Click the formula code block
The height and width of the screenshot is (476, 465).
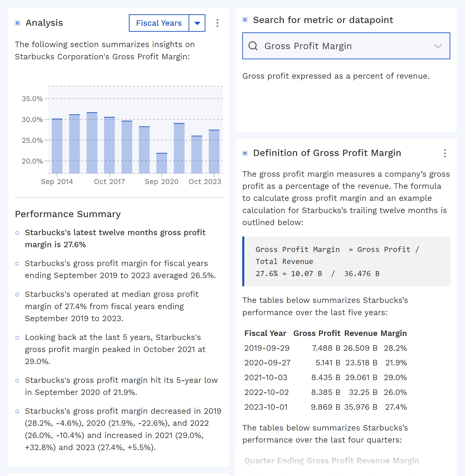(346, 261)
